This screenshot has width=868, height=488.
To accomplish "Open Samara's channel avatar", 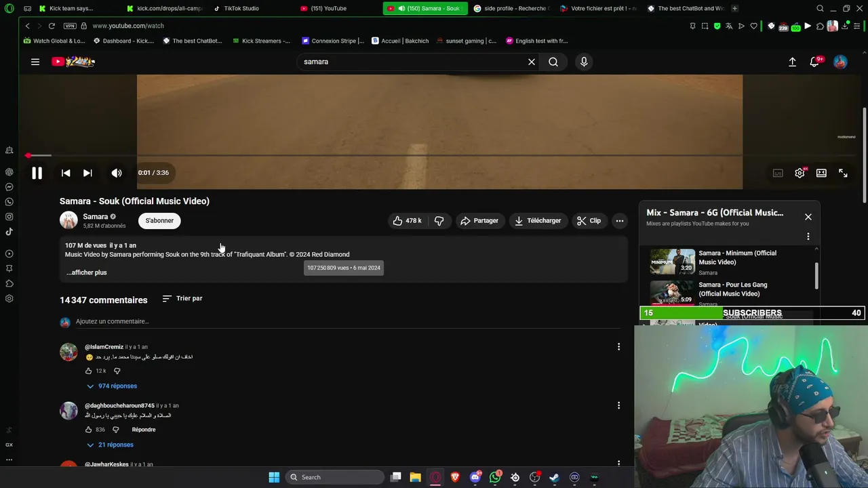I will coord(68,220).
